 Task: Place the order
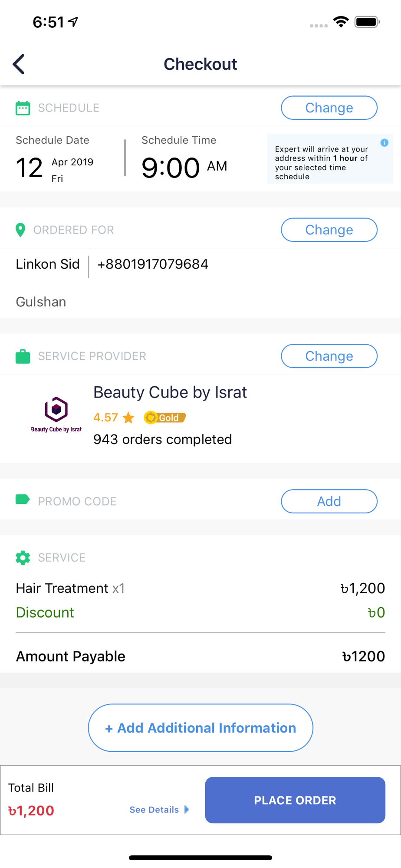pyautogui.click(x=295, y=800)
